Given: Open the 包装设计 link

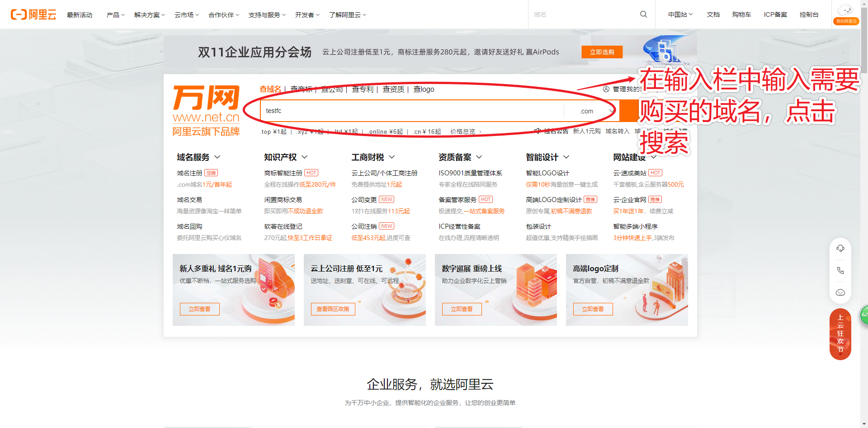Looking at the screenshot, I should pos(538,226).
